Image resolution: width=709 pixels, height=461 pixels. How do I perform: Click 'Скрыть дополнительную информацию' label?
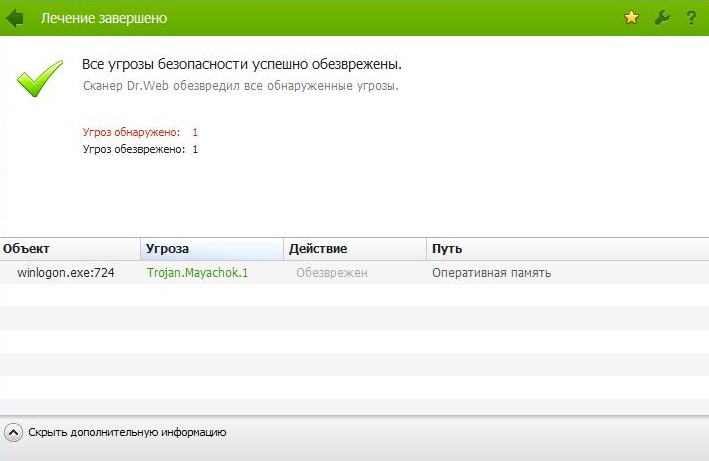pos(127,432)
